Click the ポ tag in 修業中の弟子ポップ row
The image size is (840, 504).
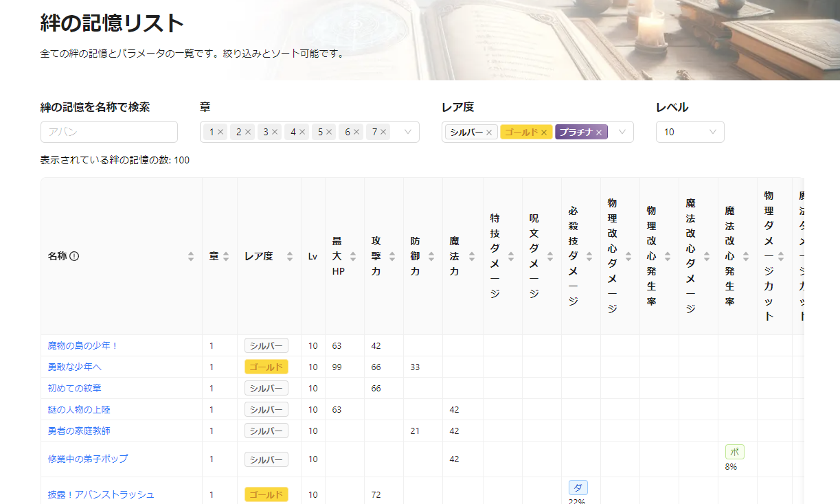point(735,452)
